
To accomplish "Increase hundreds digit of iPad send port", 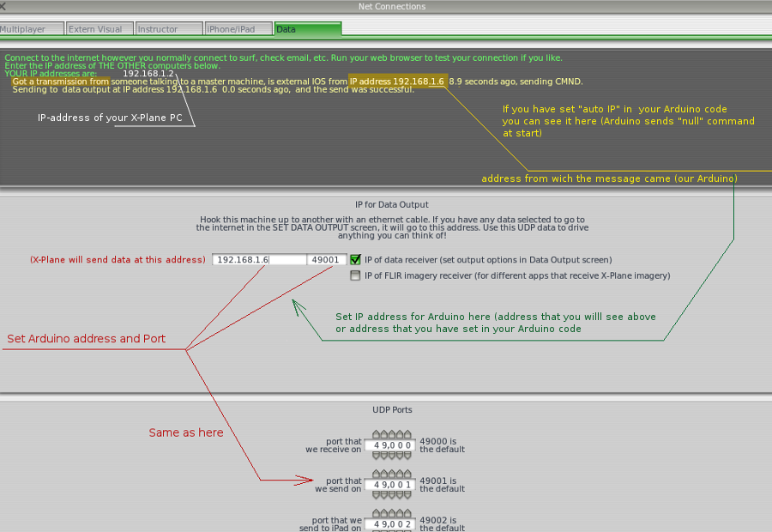I will click(x=392, y=513).
